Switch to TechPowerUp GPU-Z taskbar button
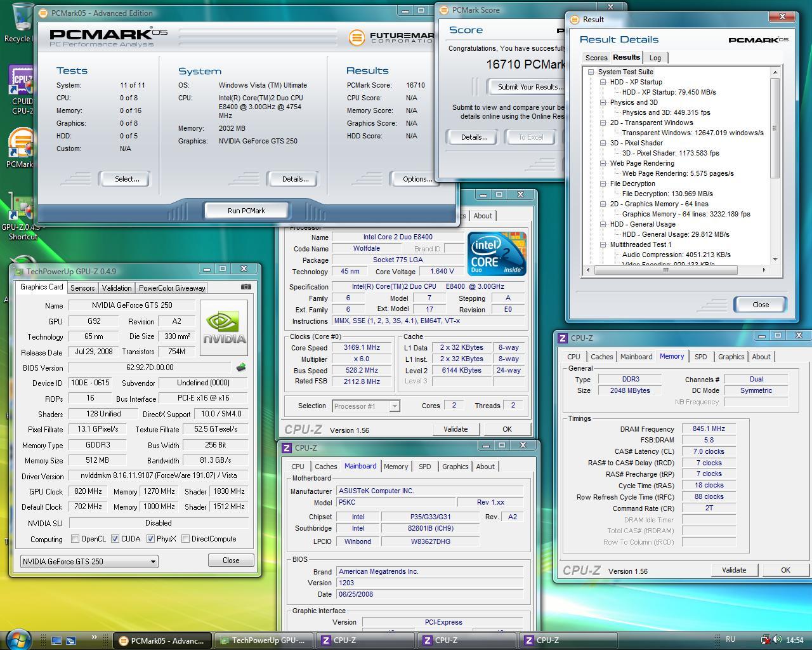Viewport: 812px width, 650px height. pyautogui.click(x=263, y=640)
